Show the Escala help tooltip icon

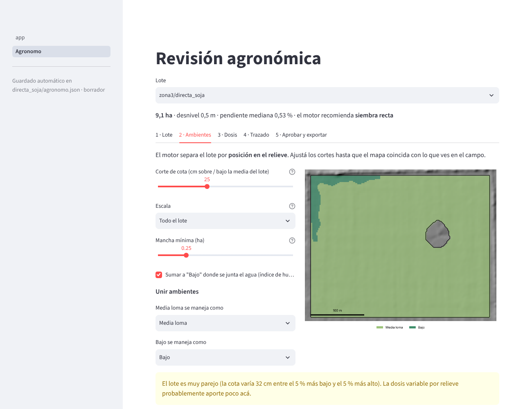tap(292, 206)
